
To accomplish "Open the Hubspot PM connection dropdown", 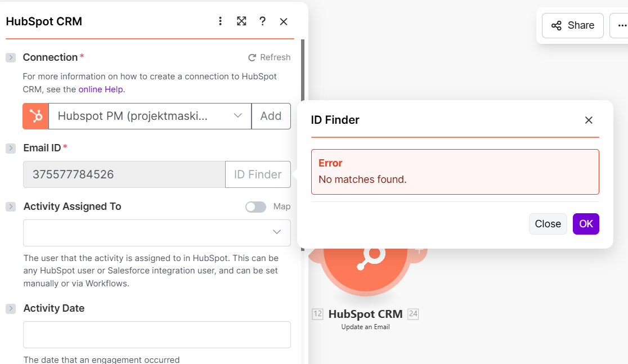I will tap(150, 116).
